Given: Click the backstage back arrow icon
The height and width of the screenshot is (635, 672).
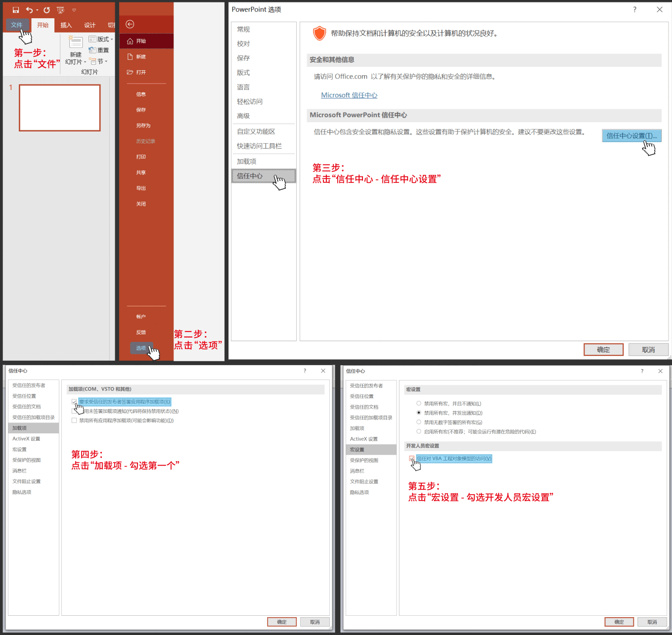Looking at the screenshot, I should [x=130, y=24].
